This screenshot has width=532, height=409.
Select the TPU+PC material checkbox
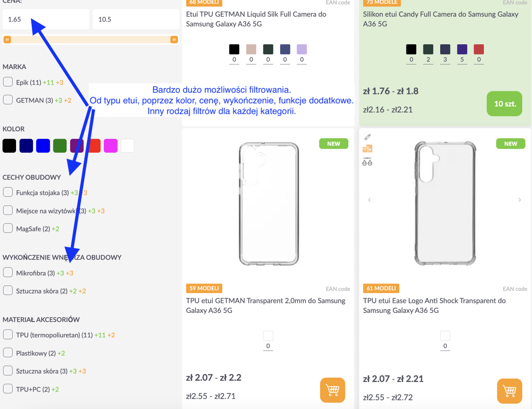click(8, 389)
